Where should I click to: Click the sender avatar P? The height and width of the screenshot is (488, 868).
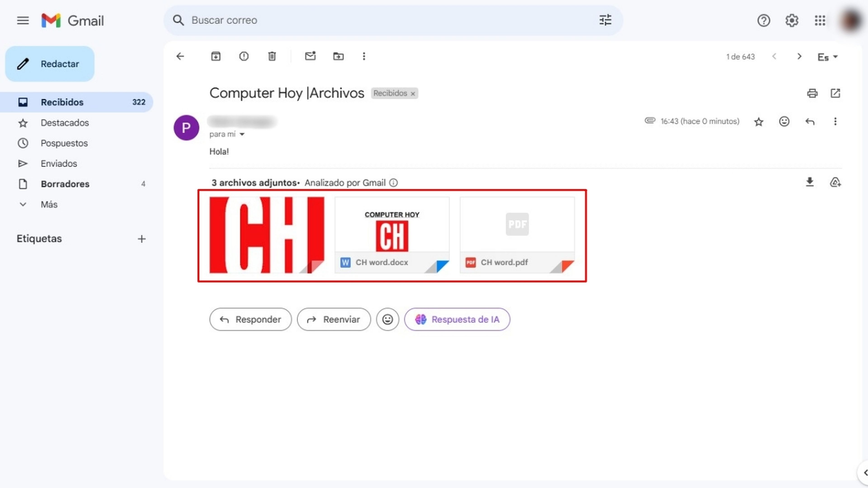pyautogui.click(x=186, y=128)
